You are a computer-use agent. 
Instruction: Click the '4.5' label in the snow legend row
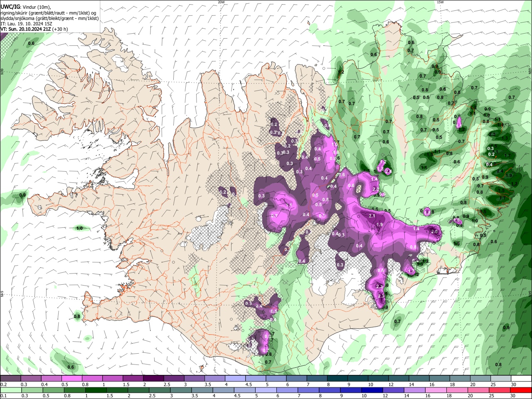click(x=249, y=384)
